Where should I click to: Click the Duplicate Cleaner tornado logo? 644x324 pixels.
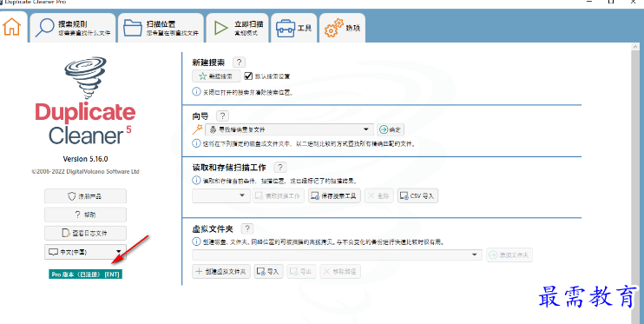[x=85, y=77]
